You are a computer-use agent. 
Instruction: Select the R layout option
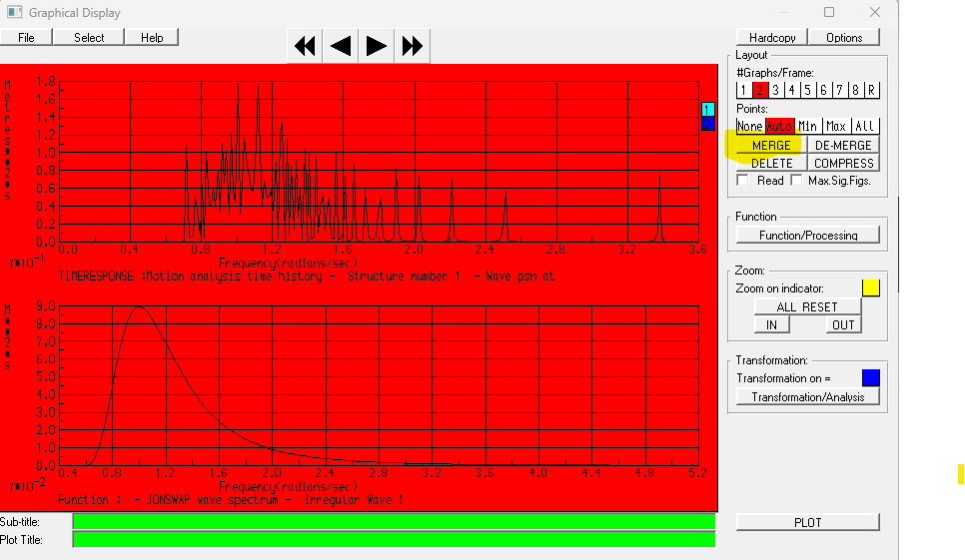pos(871,91)
